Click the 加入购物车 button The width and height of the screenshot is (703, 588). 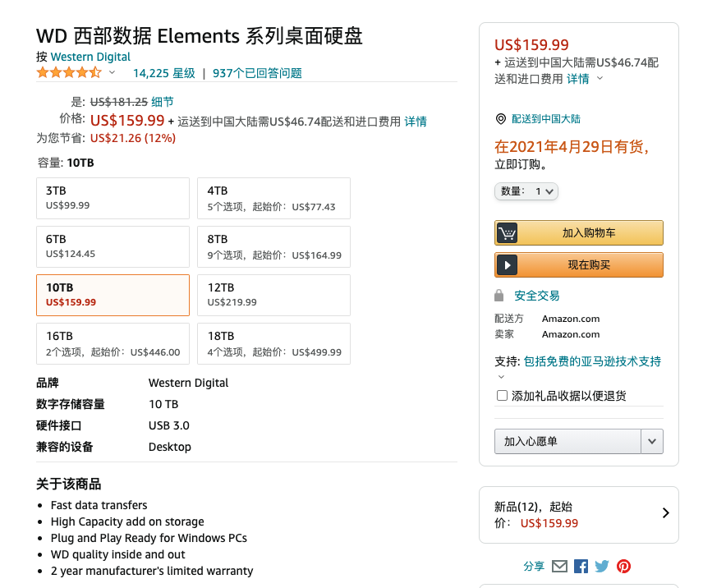578,232
